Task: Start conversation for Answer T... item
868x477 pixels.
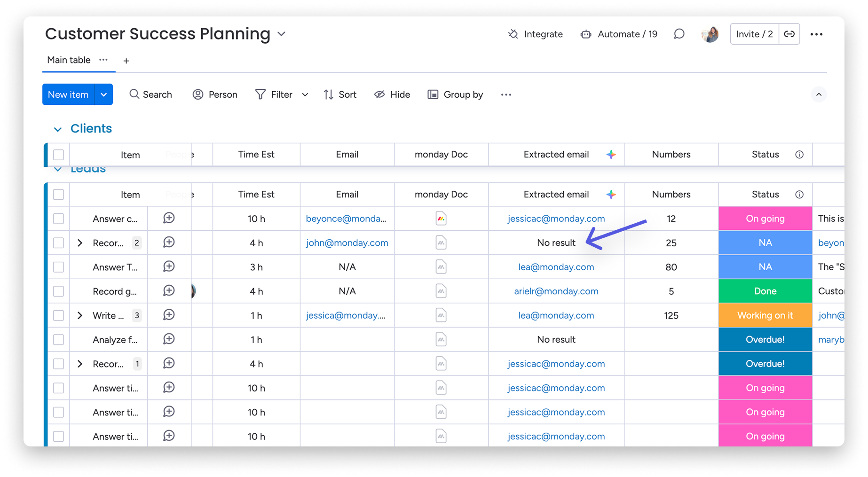Action: click(x=169, y=266)
